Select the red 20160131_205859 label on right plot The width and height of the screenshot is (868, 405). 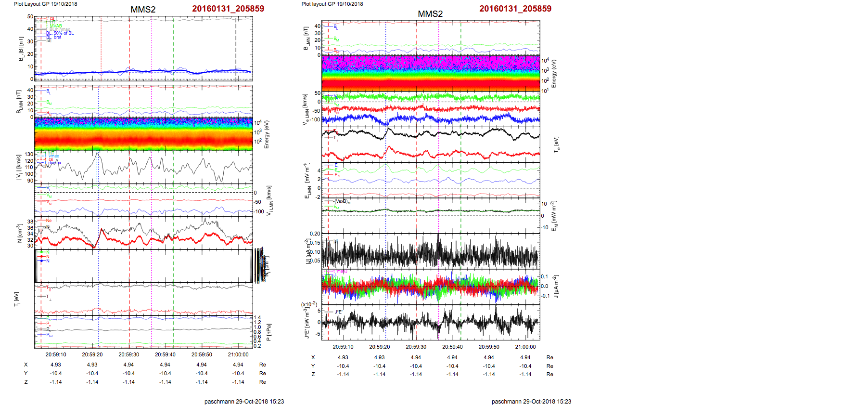515,9
